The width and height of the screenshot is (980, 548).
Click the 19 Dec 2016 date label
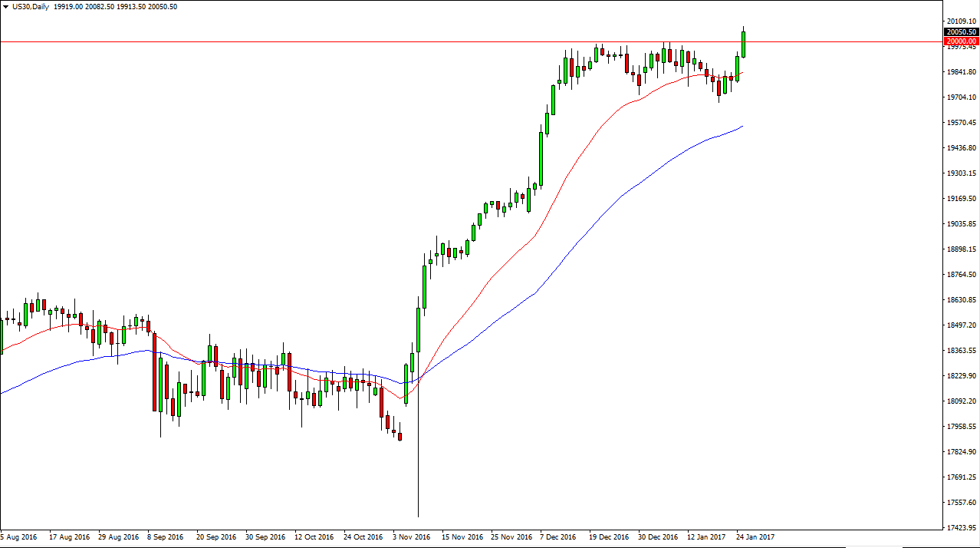[609, 537]
